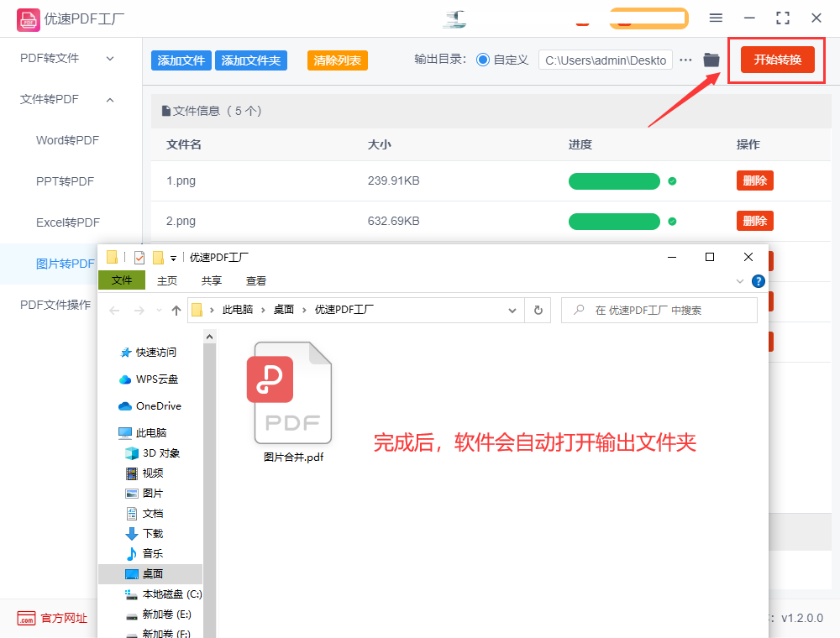
Task: Open the recent locations dropdown arrow
Action: point(159,311)
